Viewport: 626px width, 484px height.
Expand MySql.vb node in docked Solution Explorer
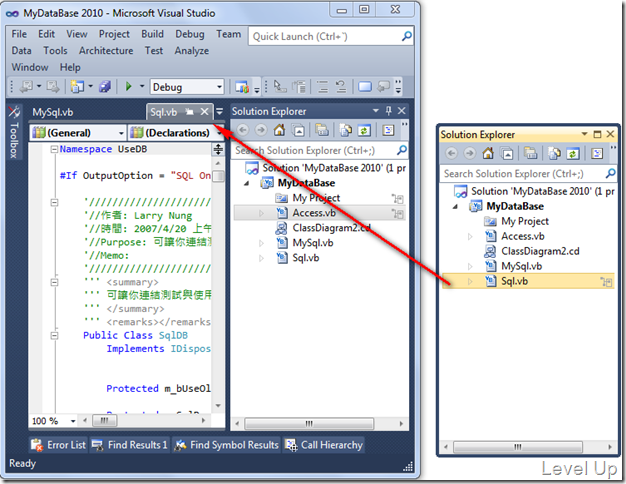261,243
